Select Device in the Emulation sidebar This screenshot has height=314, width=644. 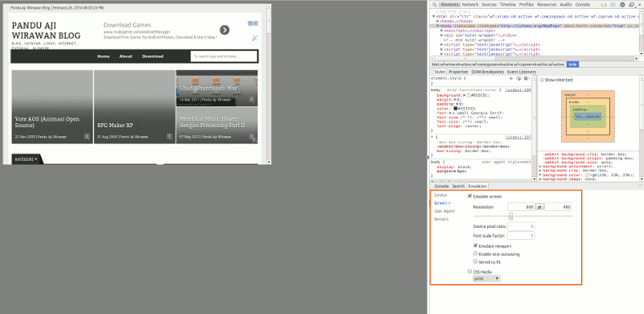click(x=440, y=195)
